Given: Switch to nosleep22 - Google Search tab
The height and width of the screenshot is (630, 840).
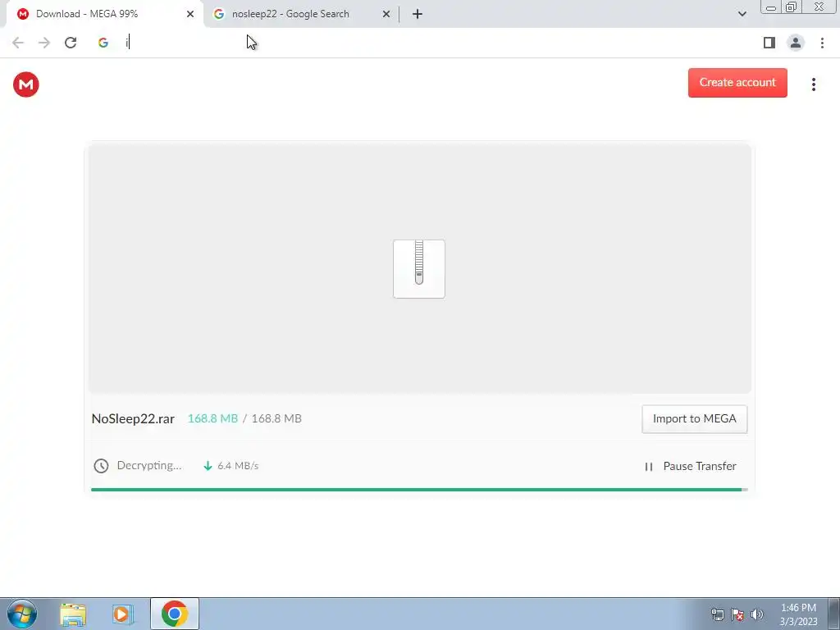Looking at the screenshot, I should 300,14.
